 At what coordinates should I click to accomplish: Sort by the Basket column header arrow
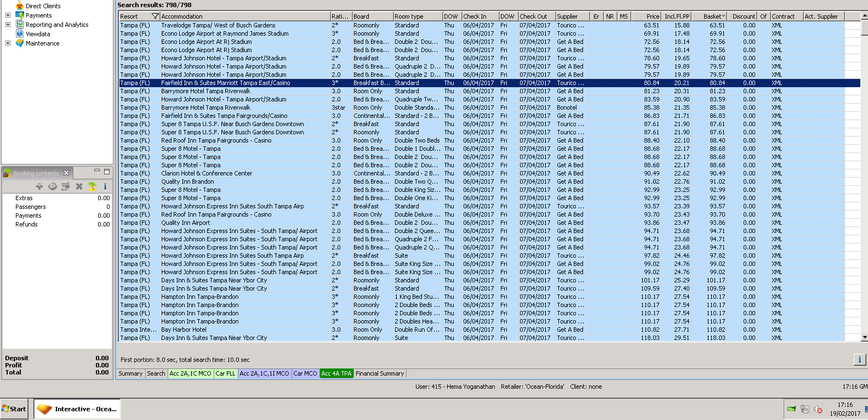click(724, 16)
